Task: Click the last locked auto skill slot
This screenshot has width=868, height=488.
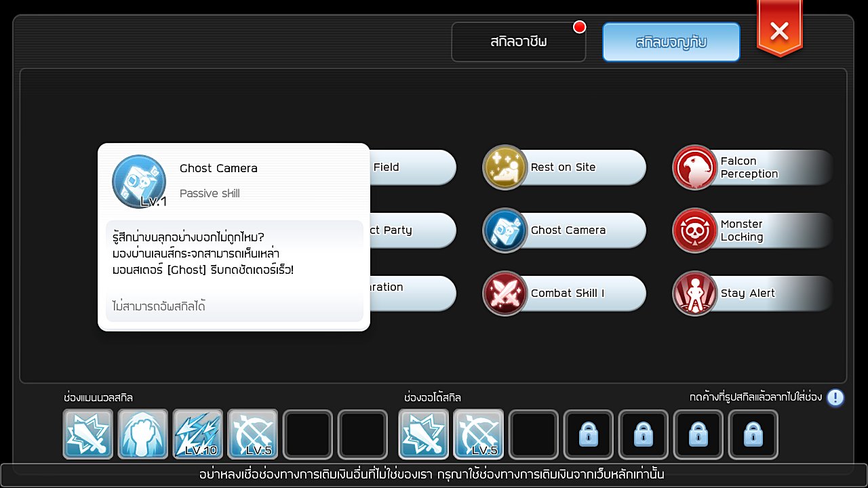Action: point(753,434)
